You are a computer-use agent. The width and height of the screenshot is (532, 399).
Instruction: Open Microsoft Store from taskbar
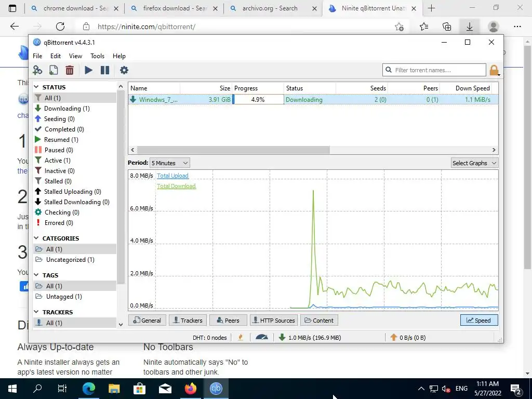tap(139, 389)
